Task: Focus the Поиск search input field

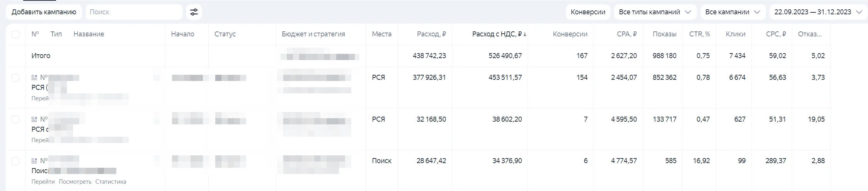Action: tap(134, 12)
